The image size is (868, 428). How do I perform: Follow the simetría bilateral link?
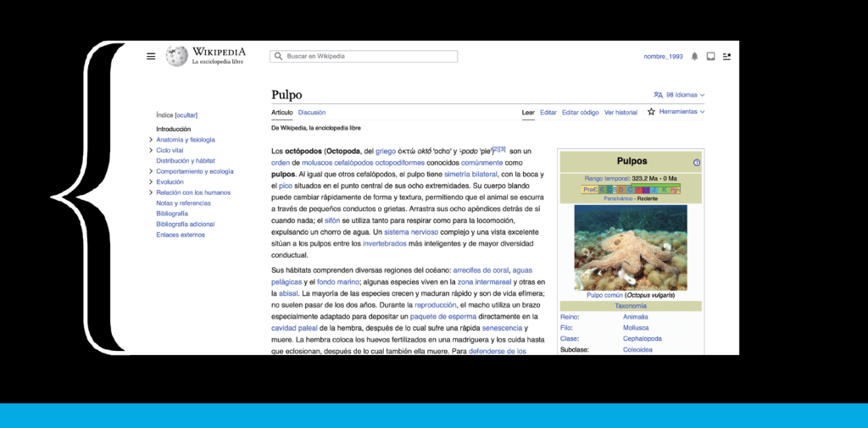point(471,175)
